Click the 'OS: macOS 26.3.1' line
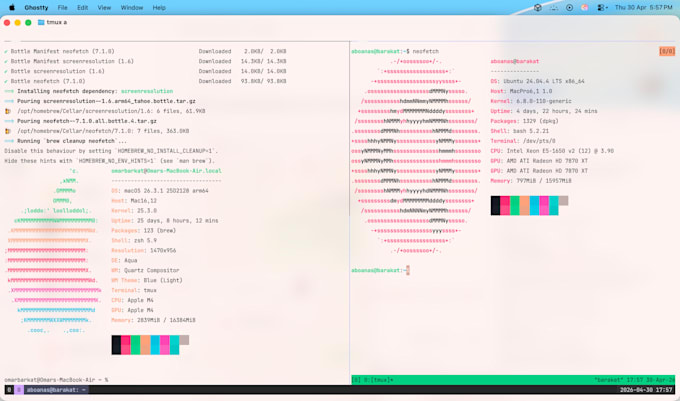 pyautogui.click(x=160, y=191)
